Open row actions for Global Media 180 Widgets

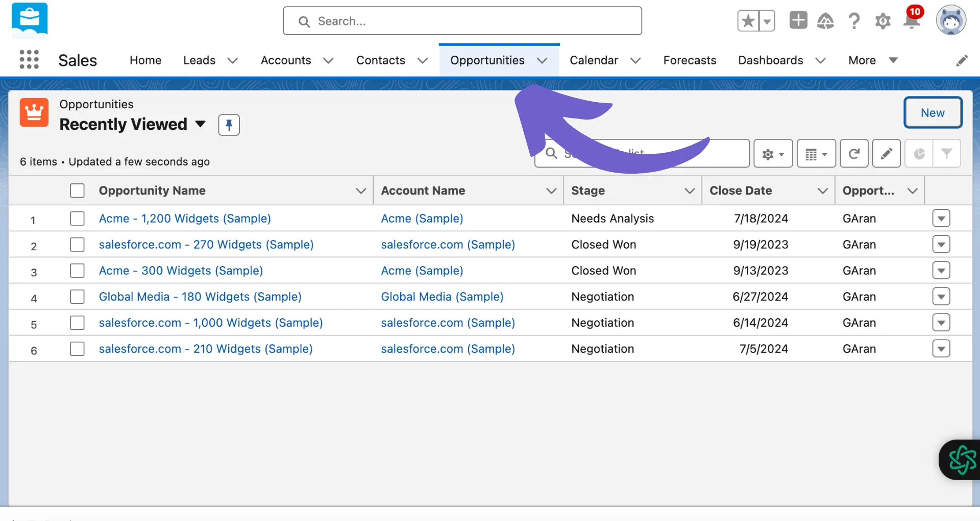click(941, 297)
